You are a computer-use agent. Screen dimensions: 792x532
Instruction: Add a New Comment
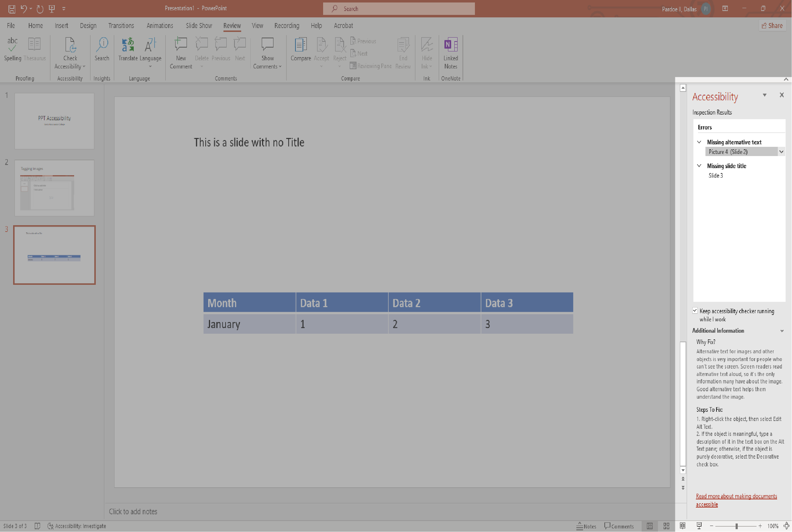(x=181, y=52)
